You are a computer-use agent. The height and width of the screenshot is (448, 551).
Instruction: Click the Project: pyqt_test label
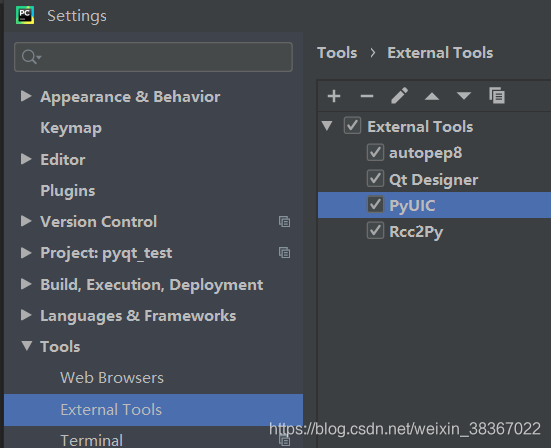(x=106, y=253)
